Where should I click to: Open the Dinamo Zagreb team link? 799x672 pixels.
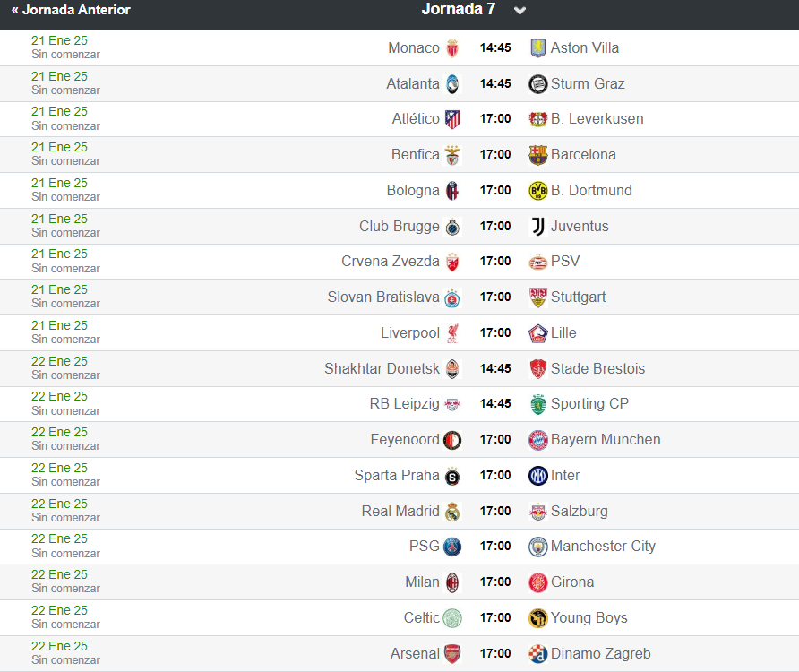click(x=600, y=654)
